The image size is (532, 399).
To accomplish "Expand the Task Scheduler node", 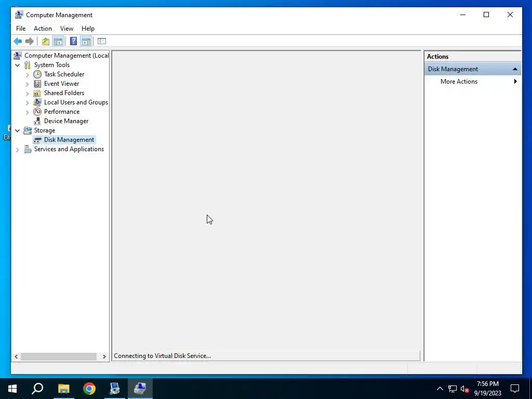I will point(28,75).
